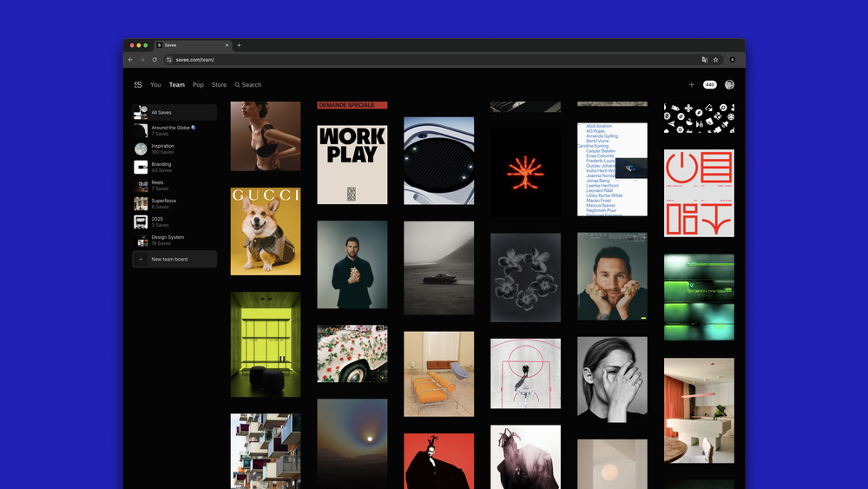Screen dimensions: 868x489
Task: Open the user profile avatar
Action: coord(729,85)
